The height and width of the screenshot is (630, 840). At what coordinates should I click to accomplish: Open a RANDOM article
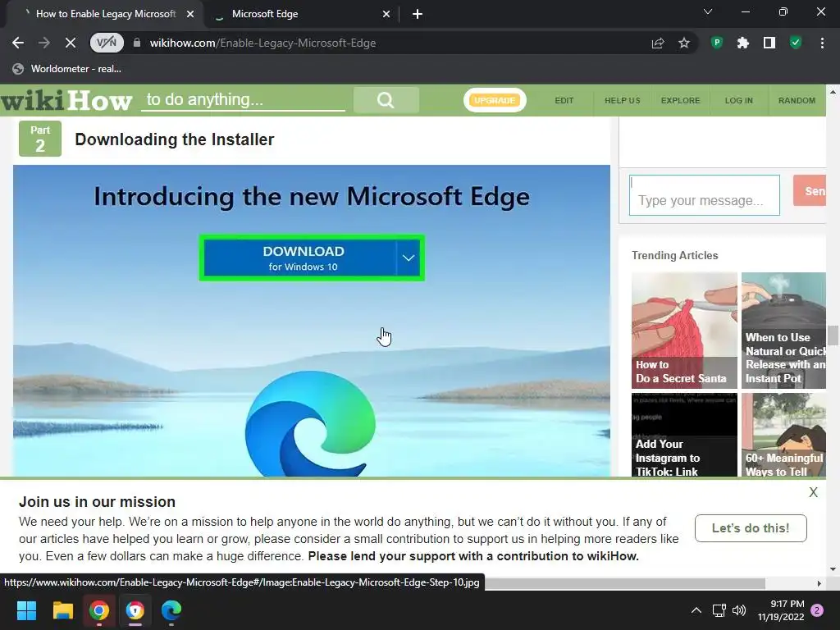[x=797, y=100]
